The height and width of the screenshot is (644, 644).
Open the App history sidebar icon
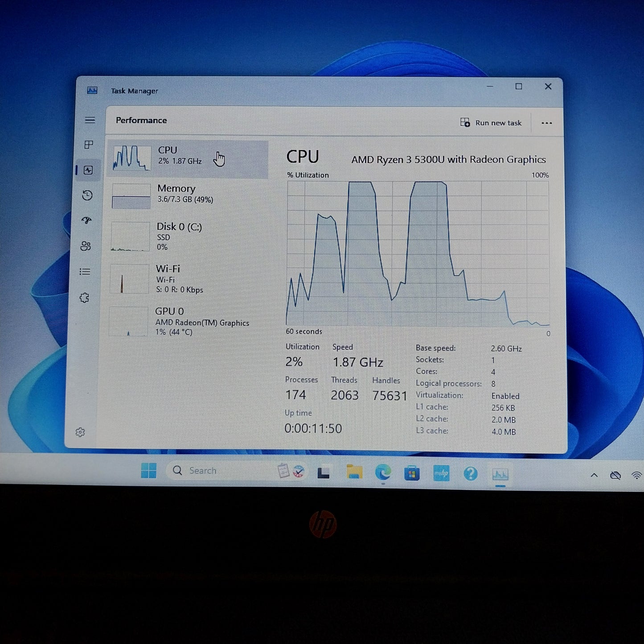87,195
